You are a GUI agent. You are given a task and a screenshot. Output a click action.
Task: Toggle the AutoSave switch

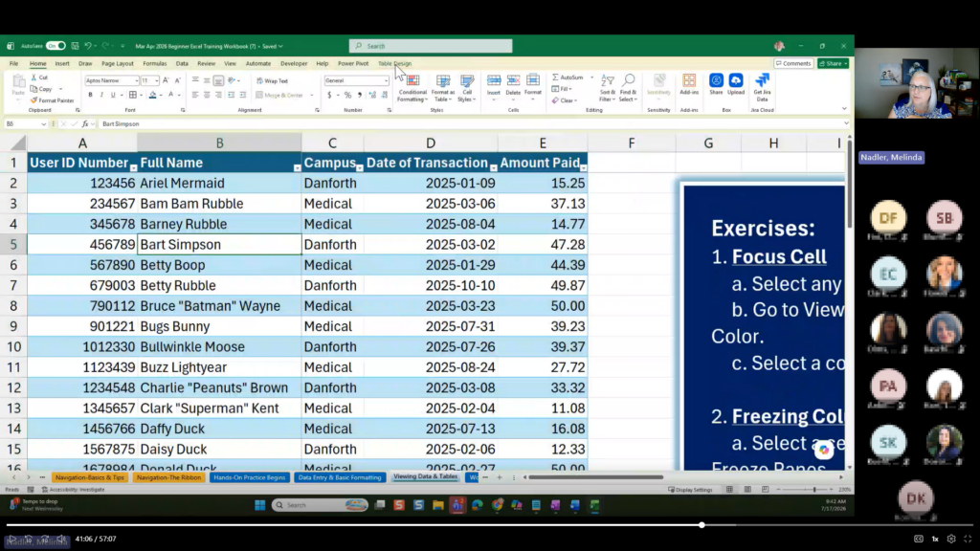(56, 46)
